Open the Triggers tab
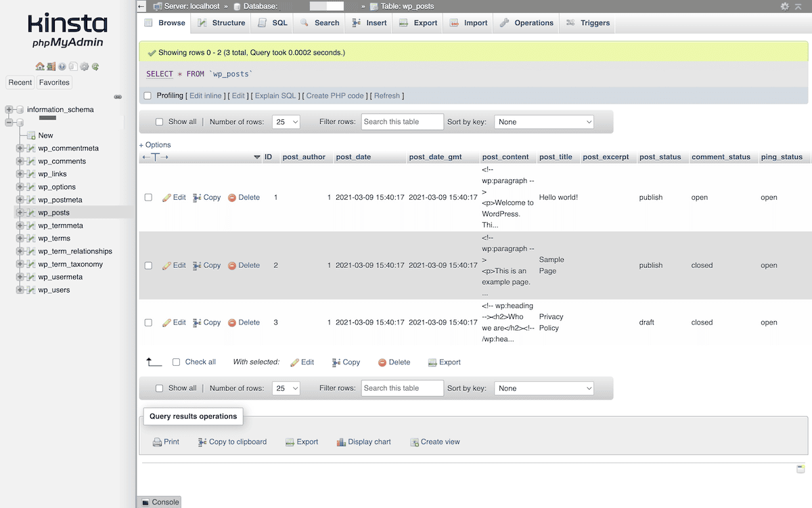 click(588, 22)
